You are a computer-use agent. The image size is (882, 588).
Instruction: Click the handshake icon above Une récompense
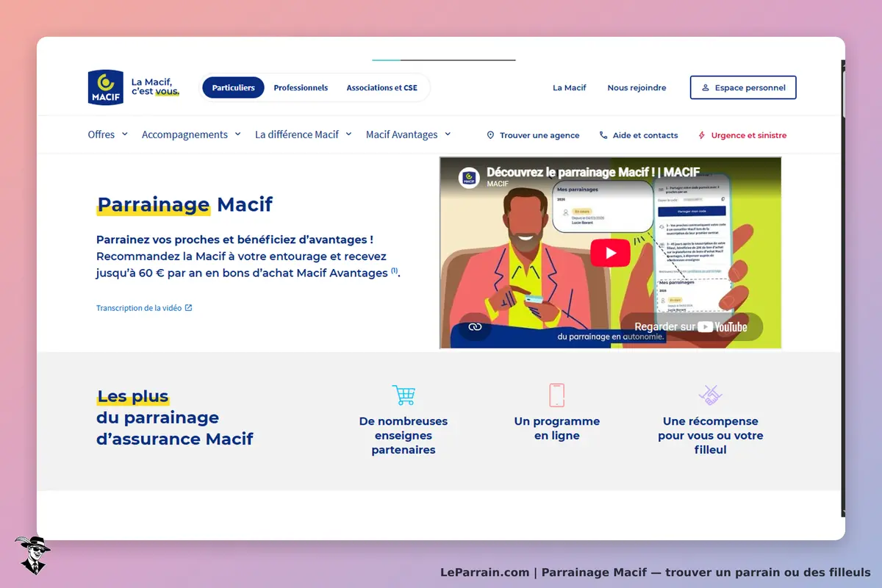[710, 395]
